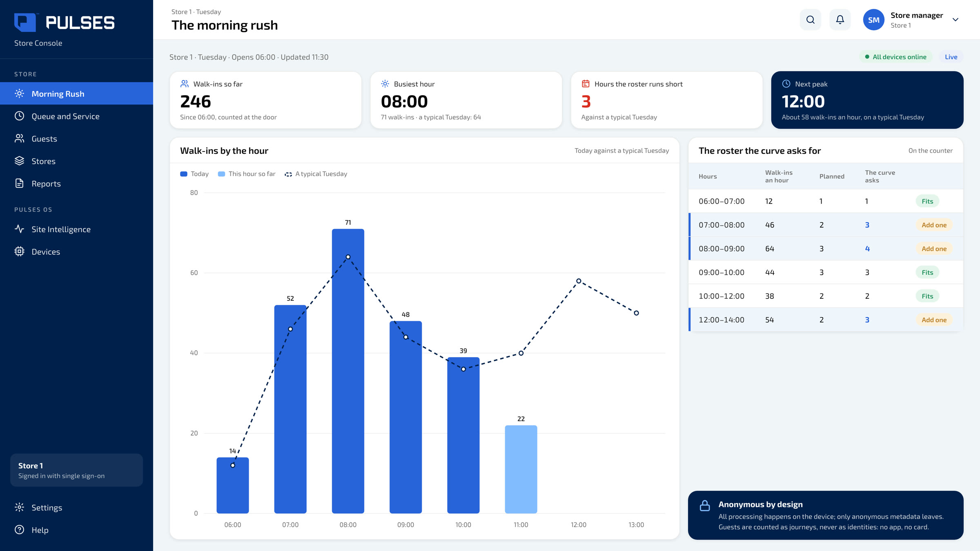Expand the Store manager account chevron
Screen dimensions: 980x551
pyautogui.click(x=955, y=20)
